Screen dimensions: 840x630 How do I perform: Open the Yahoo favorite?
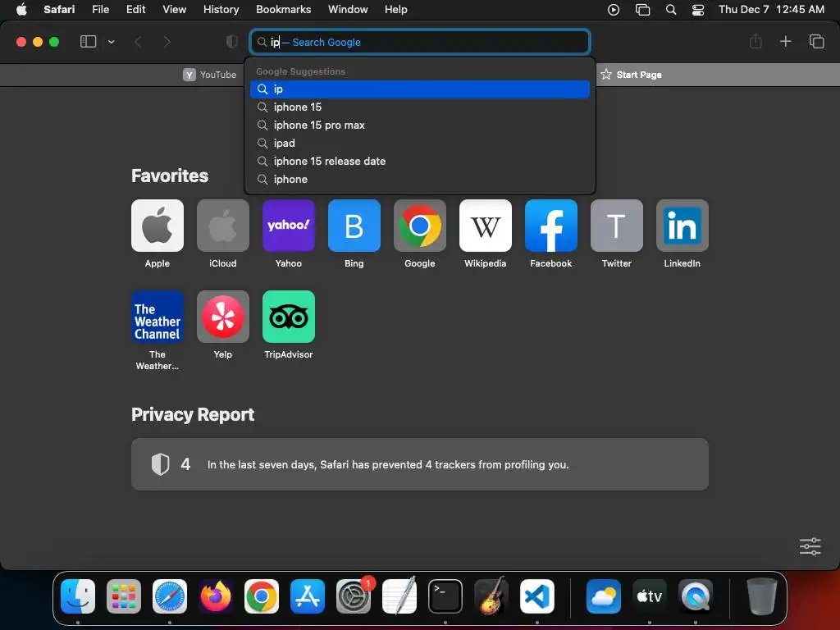[289, 226]
